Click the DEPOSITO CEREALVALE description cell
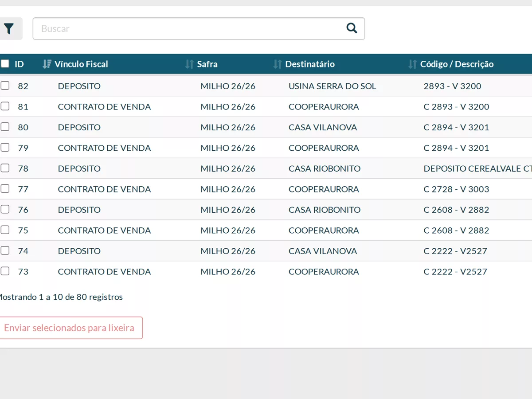Screen dimensions: 532x399 [478, 168]
